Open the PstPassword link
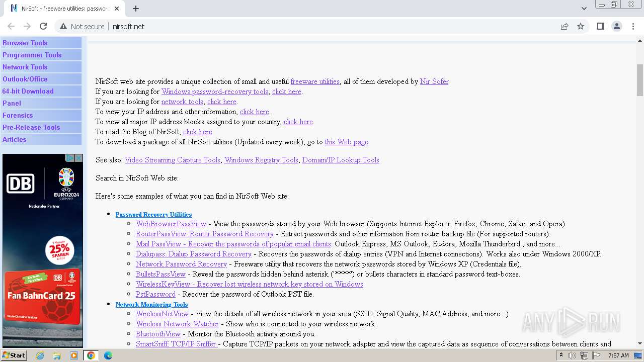This screenshot has width=644, height=362. click(x=155, y=294)
